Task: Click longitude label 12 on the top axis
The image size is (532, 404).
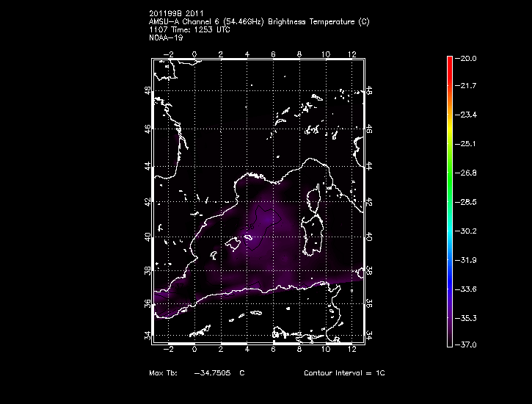Action: coord(352,54)
